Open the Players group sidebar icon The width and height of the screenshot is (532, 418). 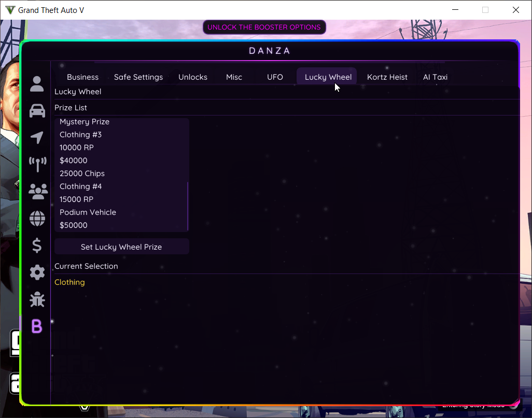38,192
